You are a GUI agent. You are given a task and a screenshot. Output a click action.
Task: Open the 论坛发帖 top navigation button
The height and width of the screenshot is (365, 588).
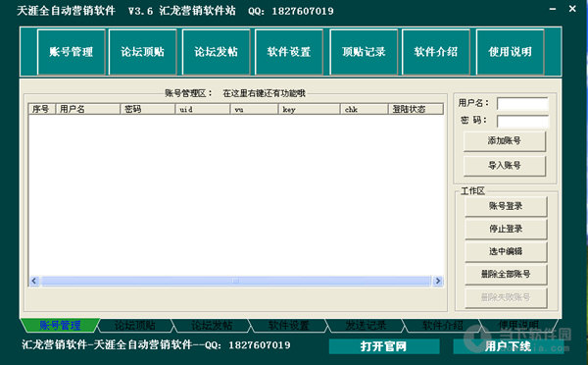[216, 52]
